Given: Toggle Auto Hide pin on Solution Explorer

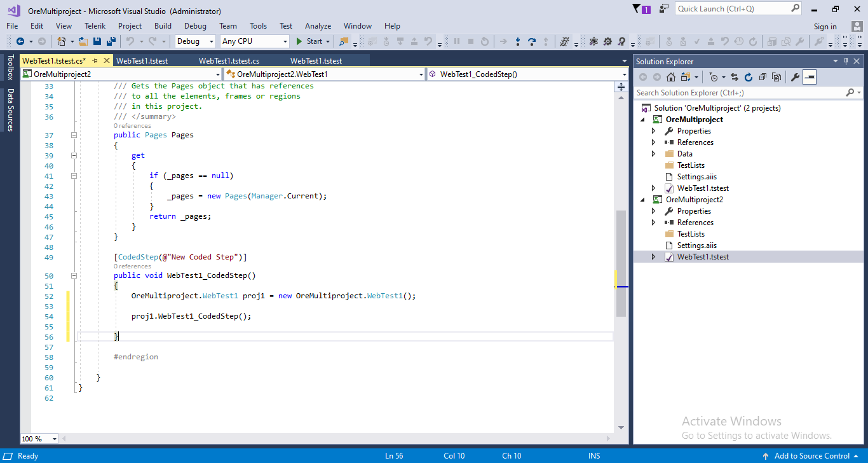Looking at the screenshot, I should point(846,62).
